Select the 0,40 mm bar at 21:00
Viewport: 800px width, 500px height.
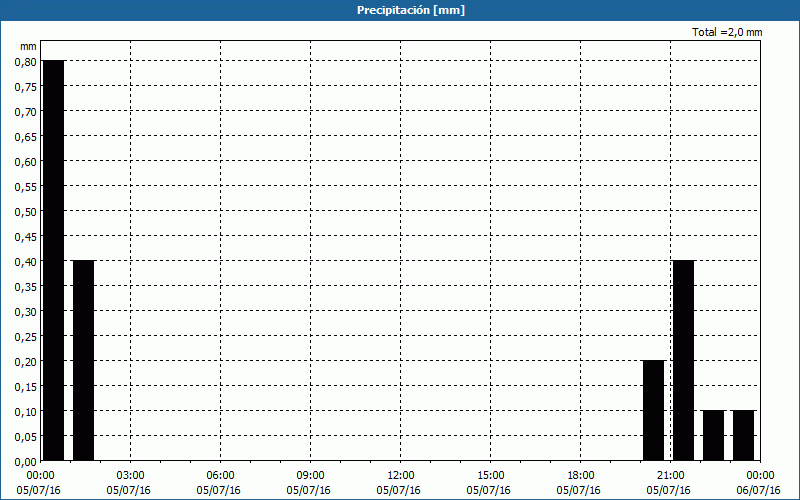[684, 360]
